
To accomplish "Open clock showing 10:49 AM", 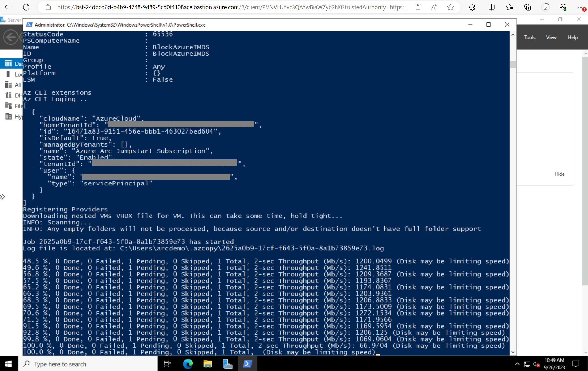I will pos(554,364).
